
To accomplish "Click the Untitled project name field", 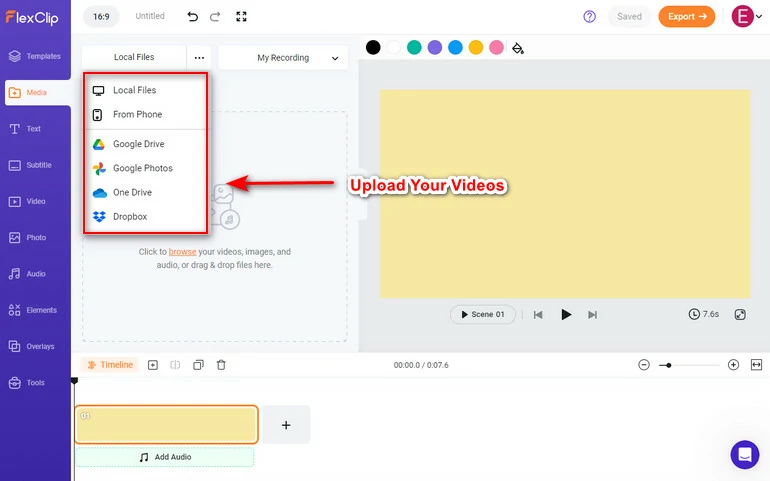I will pos(150,16).
